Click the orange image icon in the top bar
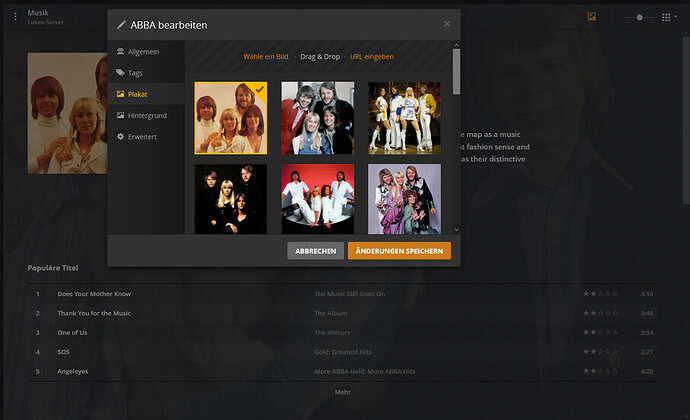The width and height of the screenshot is (690, 420). point(592,17)
